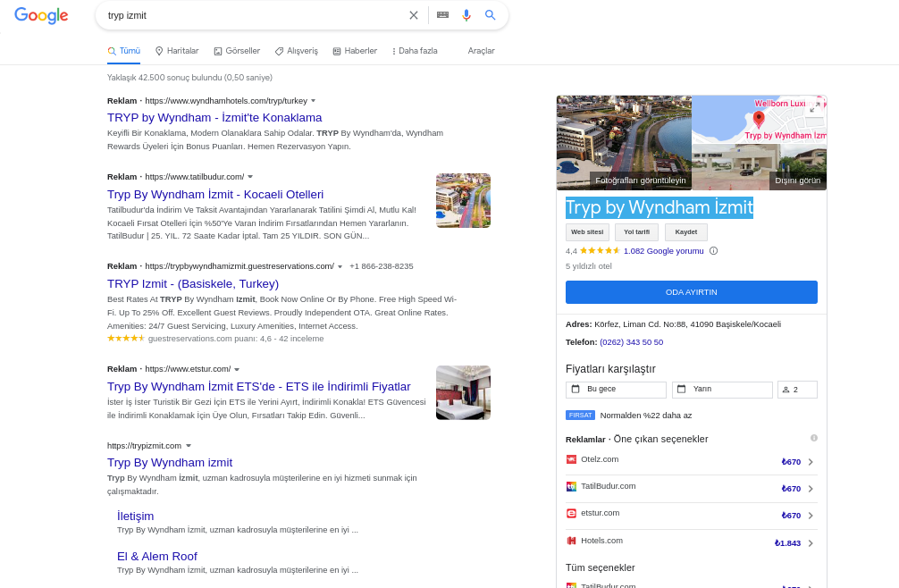Image resolution: width=899 pixels, height=588 pixels.
Task: Open Fotoğrafları görüntüleyin hotel photo
Action: pos(624,143)
